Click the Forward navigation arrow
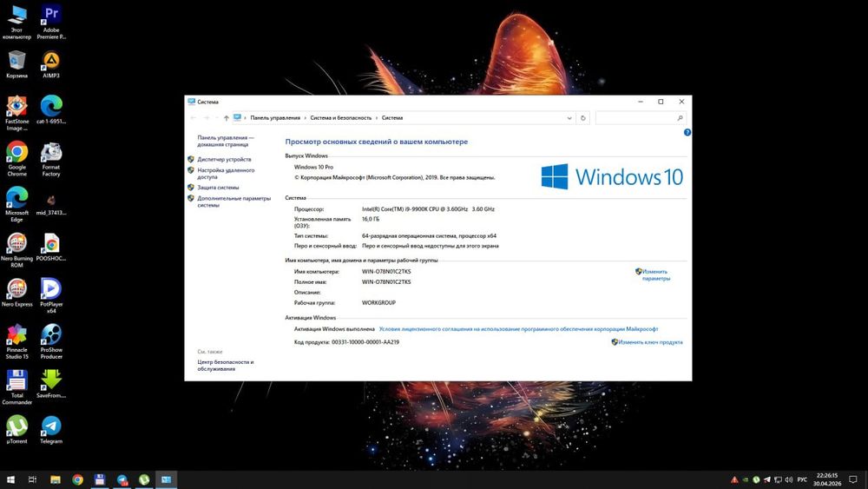This screenshot has width=868, height=489. [x=207, y=118]
